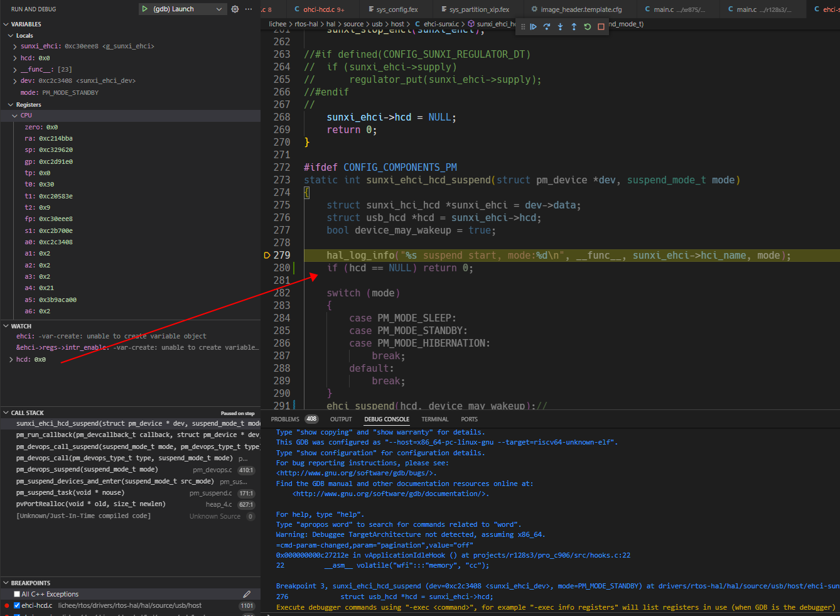840x616 pixels.
Task: Click the Continue debug button
Action: click(x=533, y=27)
